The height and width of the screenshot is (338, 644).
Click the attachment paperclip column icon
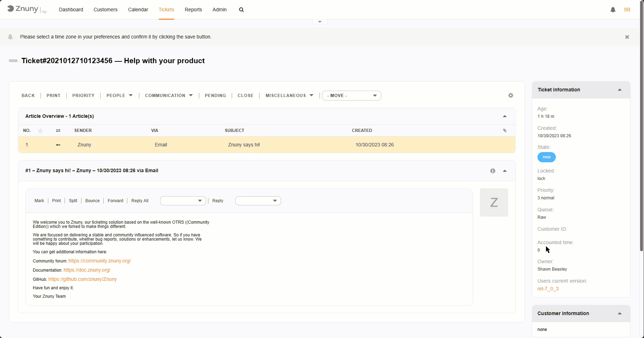coord(504,131)
